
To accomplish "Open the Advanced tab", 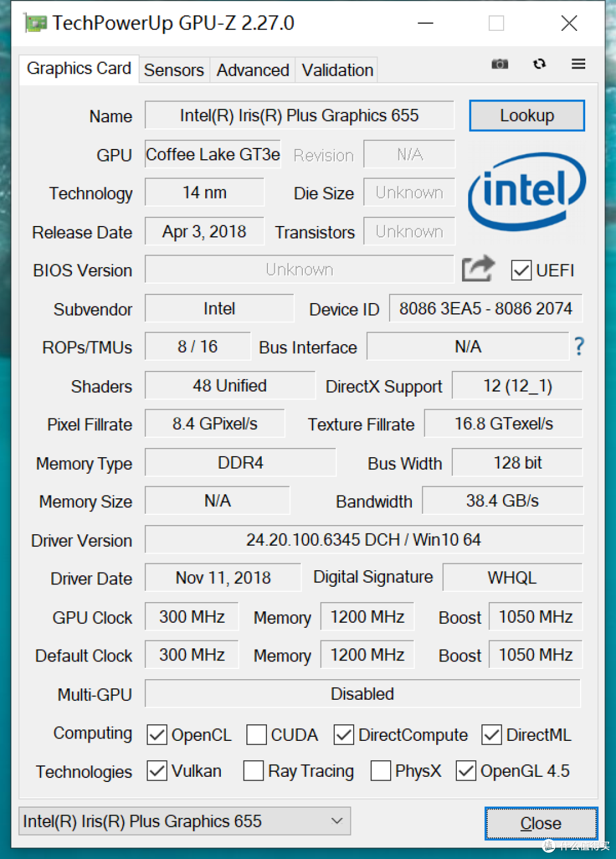I will click(x=253, y=70).
